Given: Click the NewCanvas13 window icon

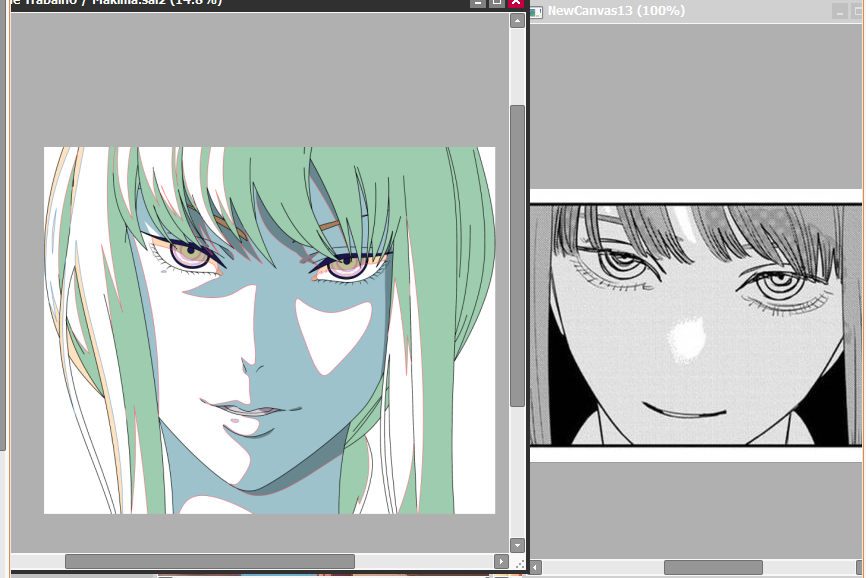Looking at the screenshot, I should pyautogui.click(x=536, y=12).
